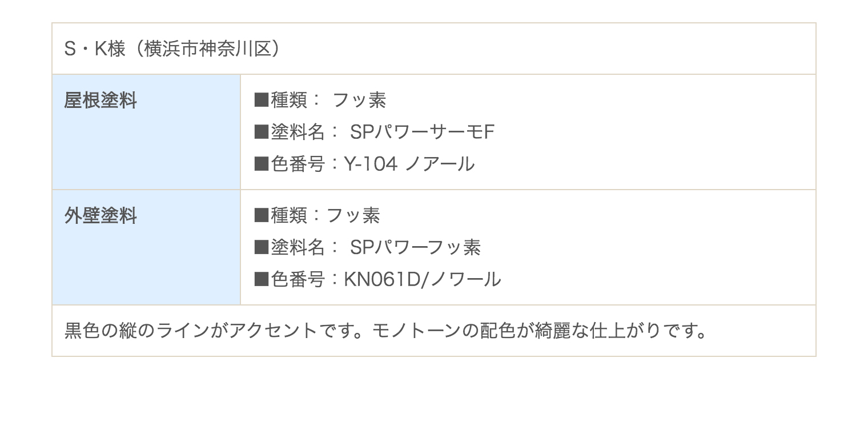Screen dimensions: 868x434
Task: Click the text SPパワーフッ素
Action: 415,247
